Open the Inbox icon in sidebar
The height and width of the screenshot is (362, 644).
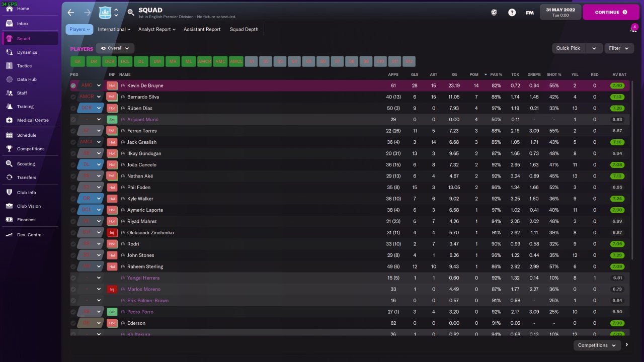pyautogui.click(x=10, y=24)
